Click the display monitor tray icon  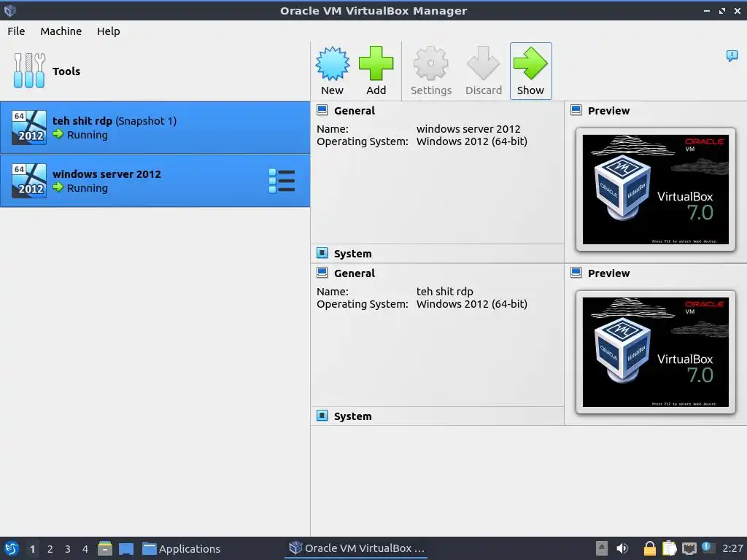coord(689,548)
